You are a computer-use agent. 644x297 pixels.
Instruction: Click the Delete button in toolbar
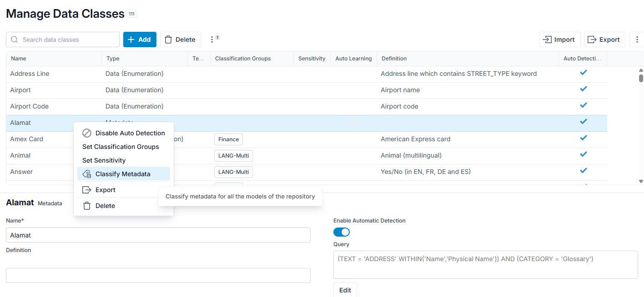pos(181,40)
